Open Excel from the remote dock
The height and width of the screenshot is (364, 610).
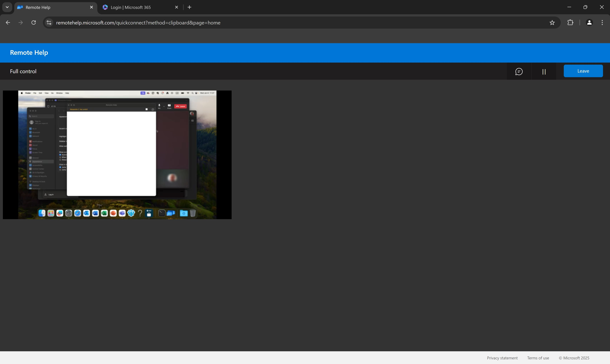104,213
